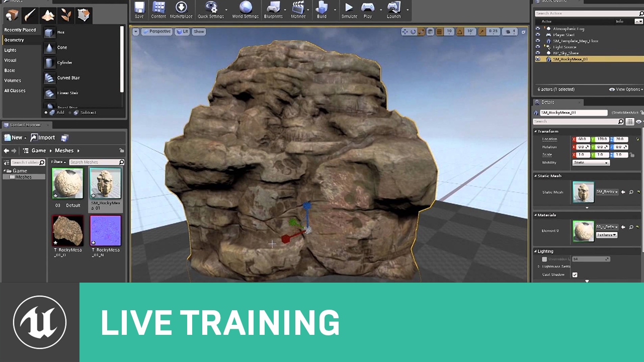Viewport: 644px width, 362px height.
Task: Open the Element 0 material dropdown
Action: click(x=607, y=227)
